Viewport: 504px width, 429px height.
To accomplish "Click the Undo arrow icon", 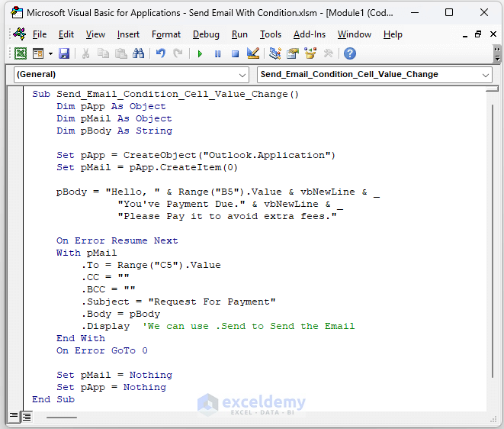I will click(x=160, y=53).
